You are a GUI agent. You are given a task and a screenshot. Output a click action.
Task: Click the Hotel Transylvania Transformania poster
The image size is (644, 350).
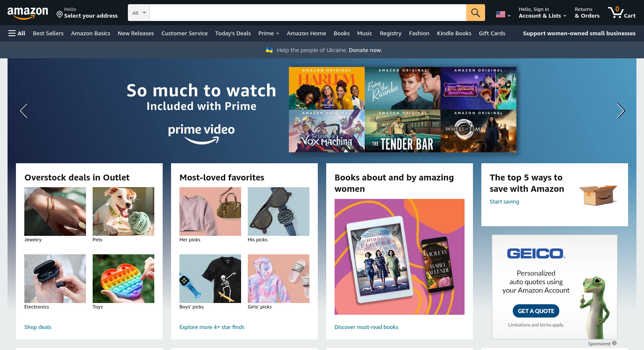(x=478, y=88)
